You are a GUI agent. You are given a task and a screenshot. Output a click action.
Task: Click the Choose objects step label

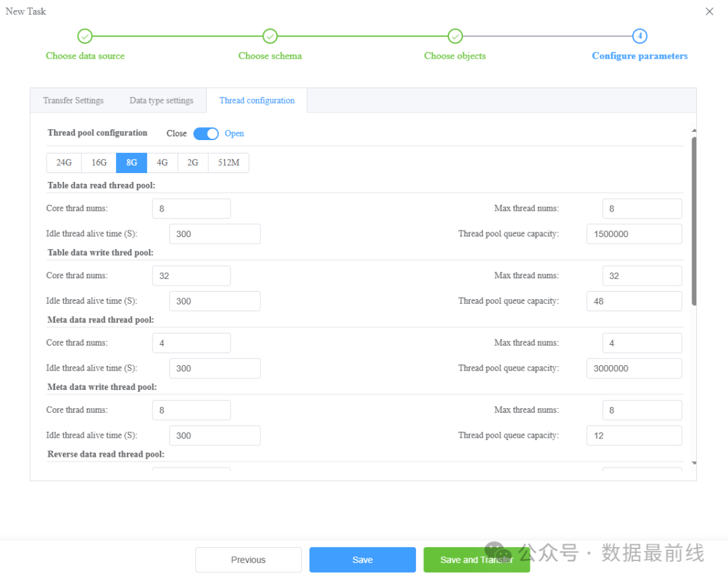pos(455,56)
